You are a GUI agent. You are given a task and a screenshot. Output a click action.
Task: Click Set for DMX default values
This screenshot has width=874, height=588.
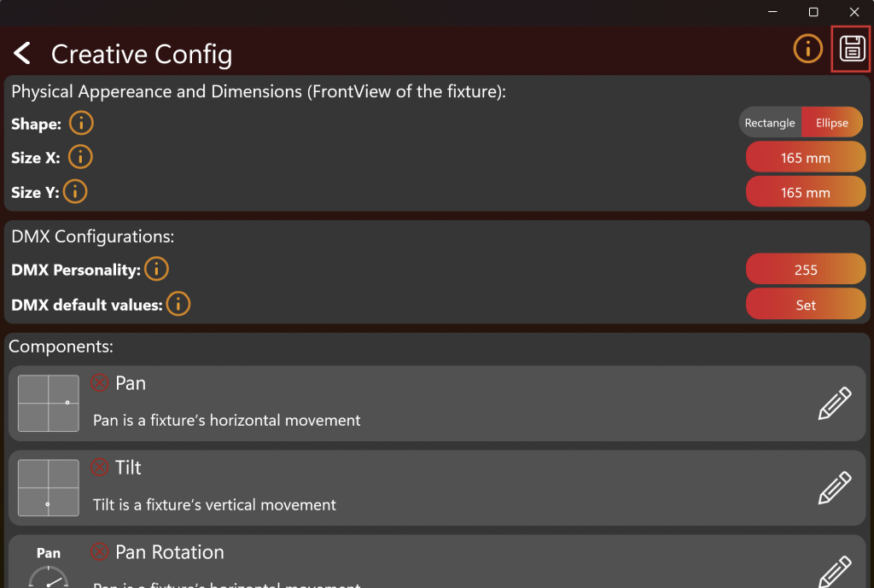tap(806, 305)
